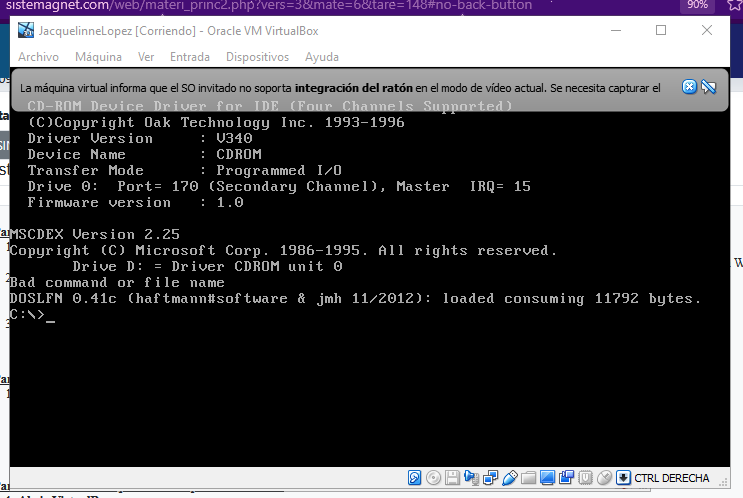The image size is (743, 498).
Task: Click the hard disk activity icon
Action: 417,478
